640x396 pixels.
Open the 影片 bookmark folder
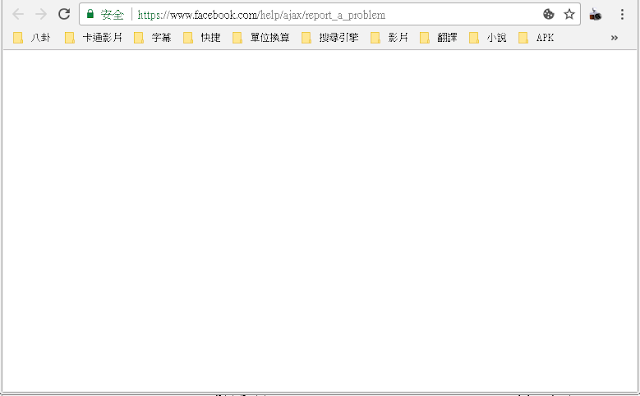[389, 38]
